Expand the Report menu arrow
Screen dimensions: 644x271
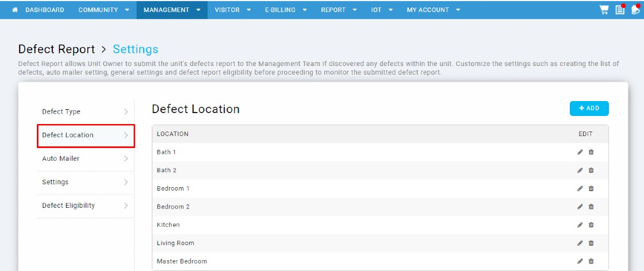[354, 10]
